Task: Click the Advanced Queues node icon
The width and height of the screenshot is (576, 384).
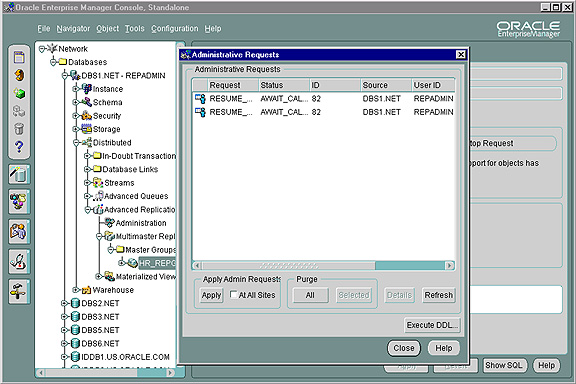Action: [x=98, y=196]
